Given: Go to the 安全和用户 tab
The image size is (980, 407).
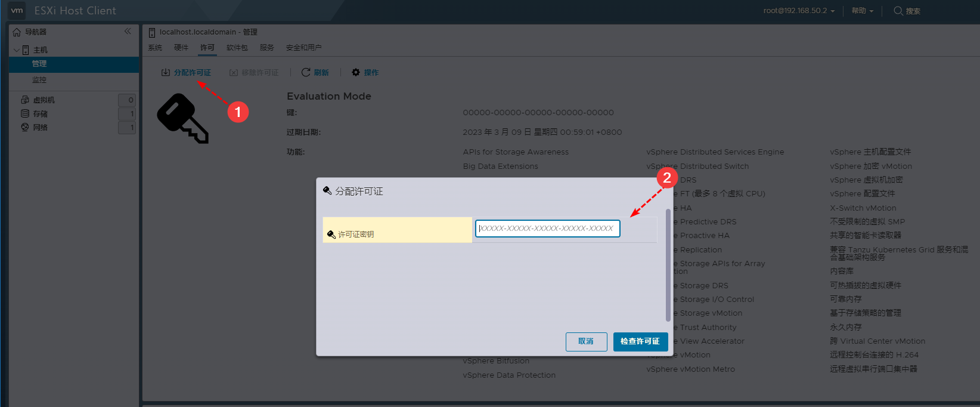Looking at the screenshot, I should (304, 48).
